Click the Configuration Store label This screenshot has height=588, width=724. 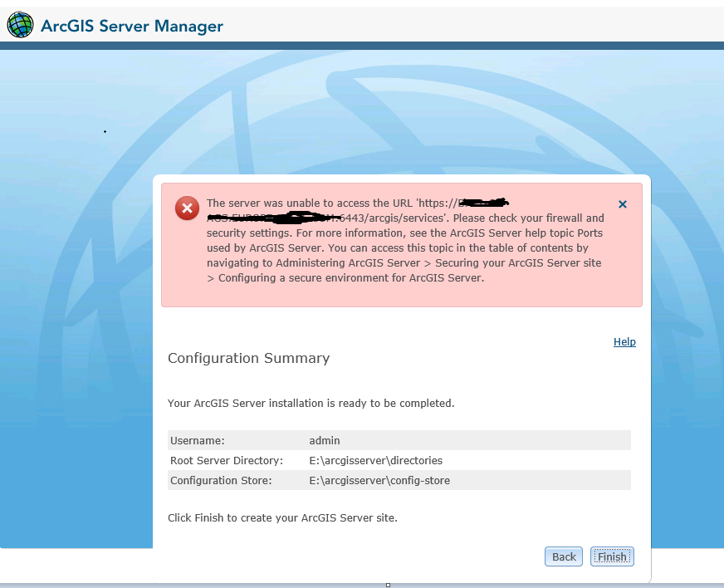point(221,480)
